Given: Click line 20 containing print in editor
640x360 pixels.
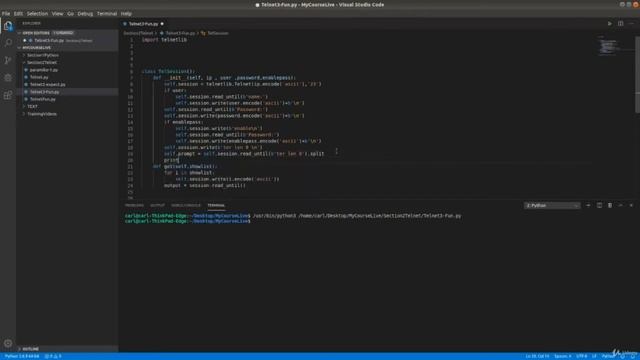Looking at the screenshot, I should pos(171,160).
